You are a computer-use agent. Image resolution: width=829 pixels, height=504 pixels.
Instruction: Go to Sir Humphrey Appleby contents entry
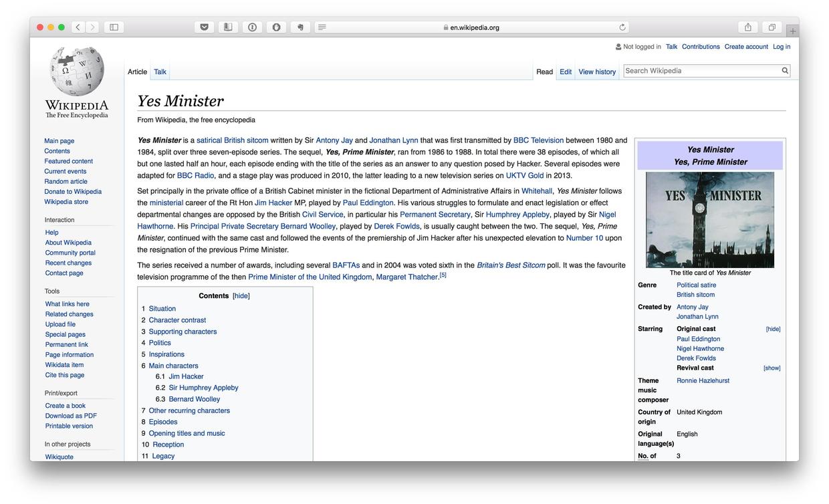203,388
